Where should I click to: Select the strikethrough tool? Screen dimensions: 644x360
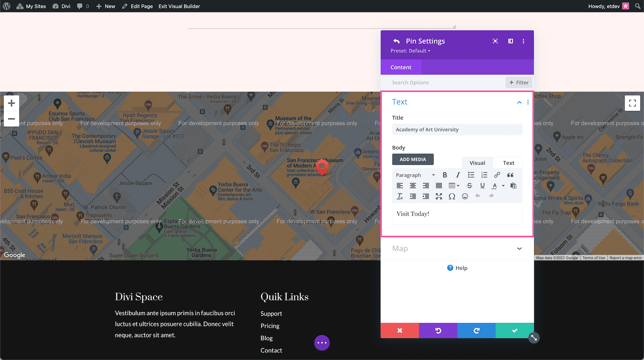[x=469, y=186]
